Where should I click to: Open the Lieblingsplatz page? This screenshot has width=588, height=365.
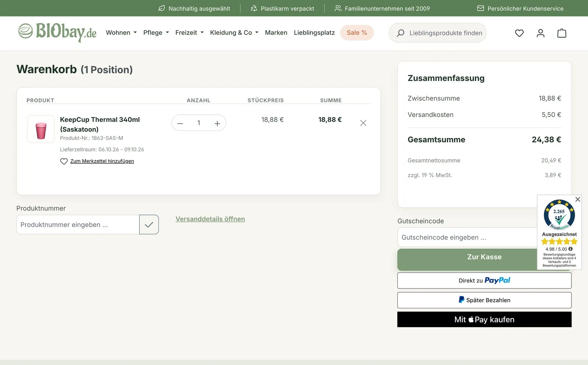pos(314,33)
